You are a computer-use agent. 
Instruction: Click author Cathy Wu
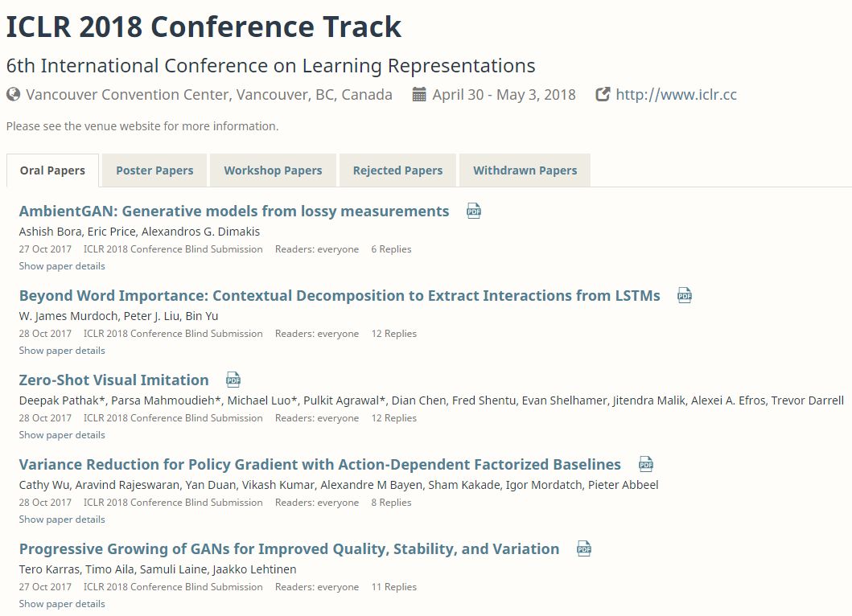[x=44, y=485]
